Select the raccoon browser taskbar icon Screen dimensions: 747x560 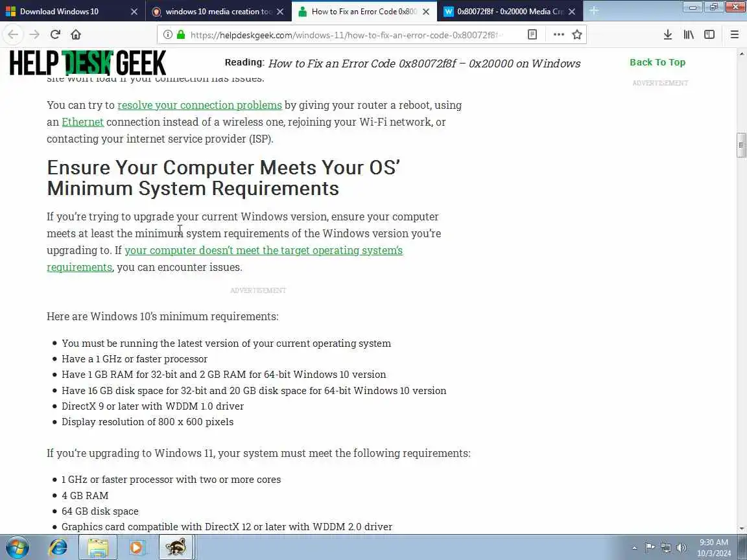(x=175, y=547)
